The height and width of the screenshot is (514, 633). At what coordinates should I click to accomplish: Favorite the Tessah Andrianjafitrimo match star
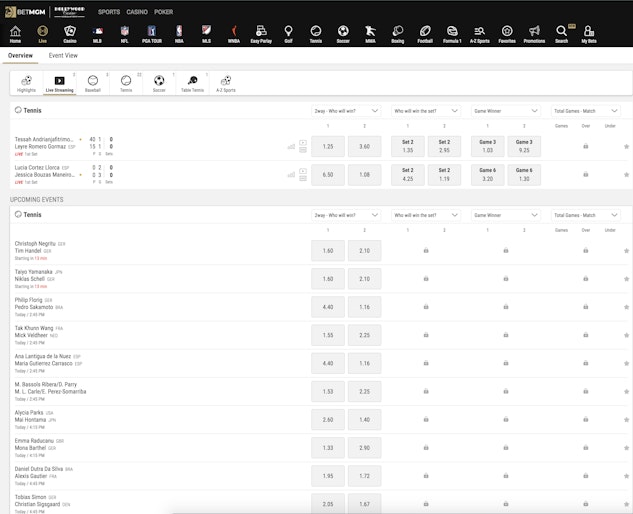pos(626,146)
